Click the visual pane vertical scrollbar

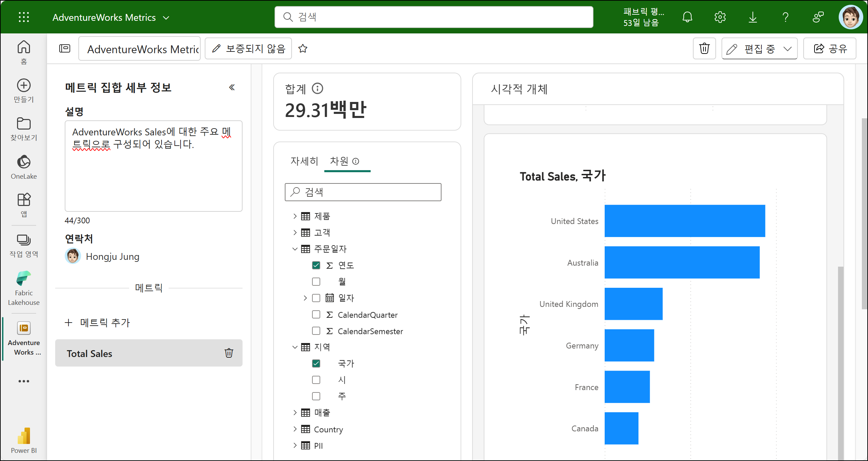840,363
